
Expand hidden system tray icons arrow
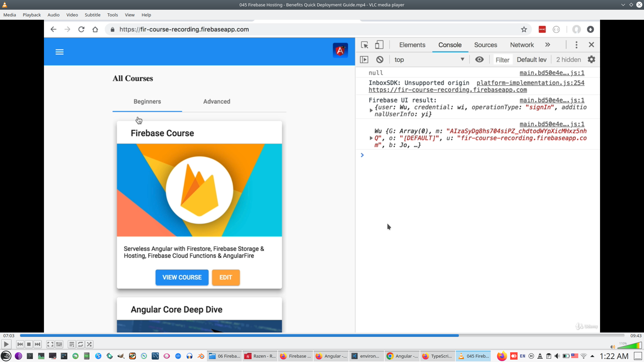[592, 356]
